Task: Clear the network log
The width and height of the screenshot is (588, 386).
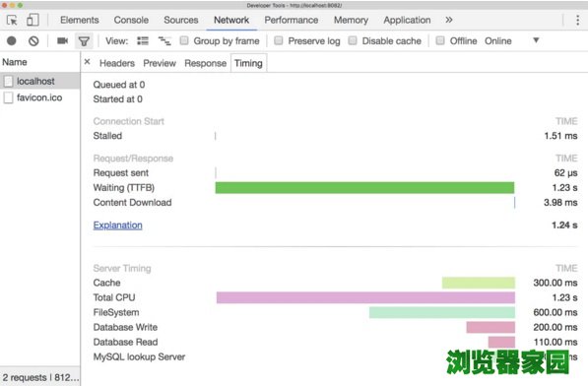Action: (x=33, y=40)
